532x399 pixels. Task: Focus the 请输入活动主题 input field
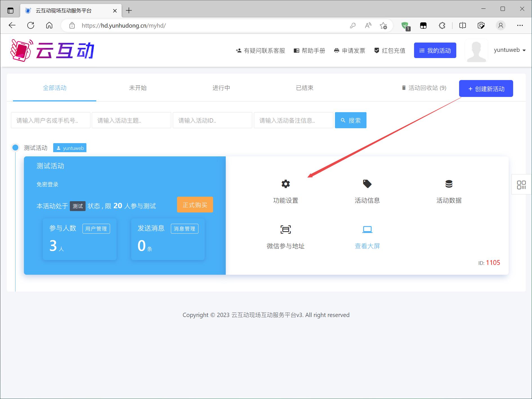(131, 120)
